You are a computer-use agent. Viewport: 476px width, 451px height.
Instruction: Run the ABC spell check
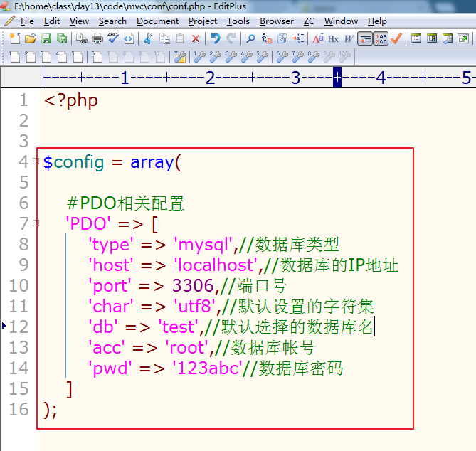pyautogui.click(x=113, y=38)
